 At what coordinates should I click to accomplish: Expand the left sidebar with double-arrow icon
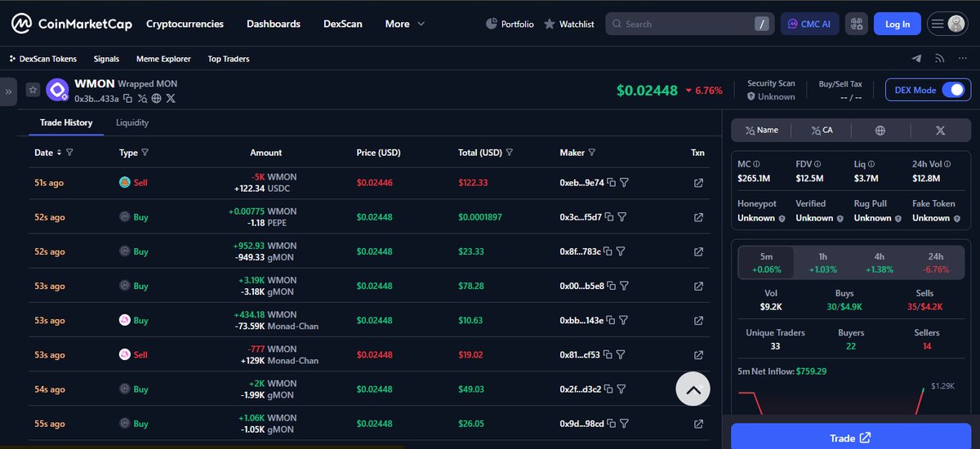[x=9, y=91]
